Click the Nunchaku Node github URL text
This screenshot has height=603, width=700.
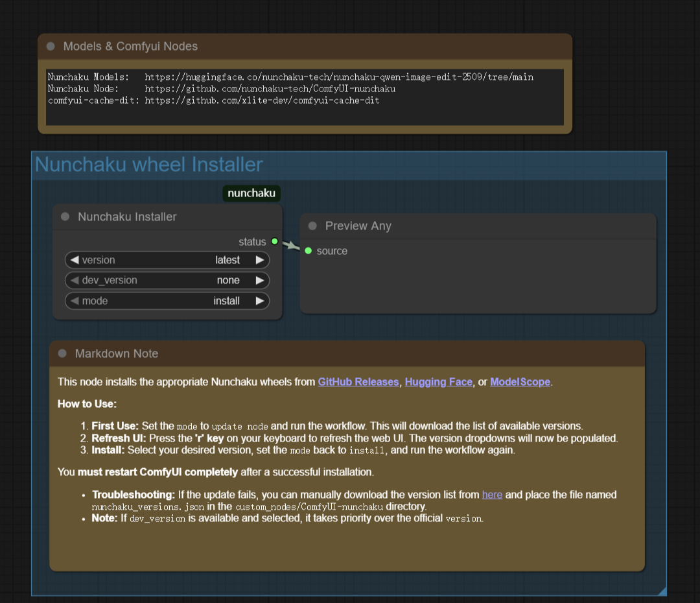click(270, 88)
